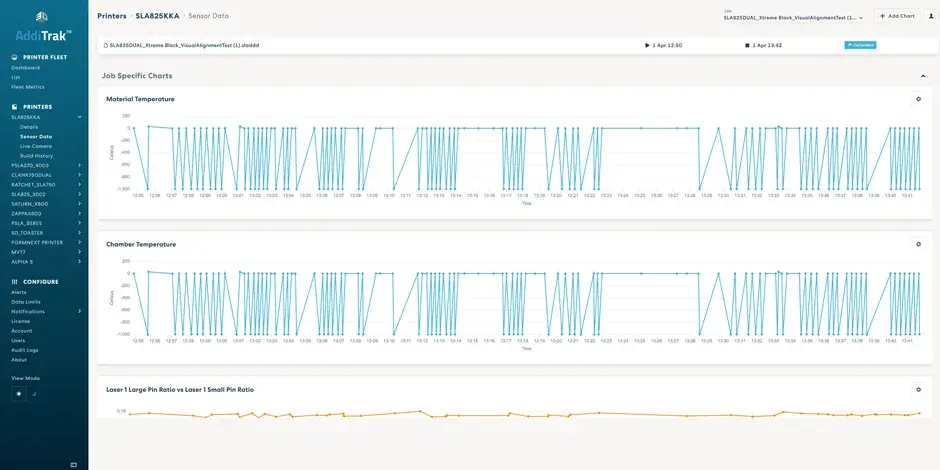Click the Material Temperature chart plot
Screen dimensions: 940x470
point(526,158)
